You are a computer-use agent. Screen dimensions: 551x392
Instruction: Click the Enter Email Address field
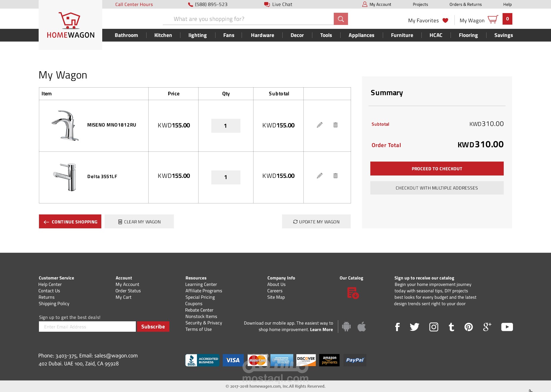pyautogui.click(x=87, y=327)
